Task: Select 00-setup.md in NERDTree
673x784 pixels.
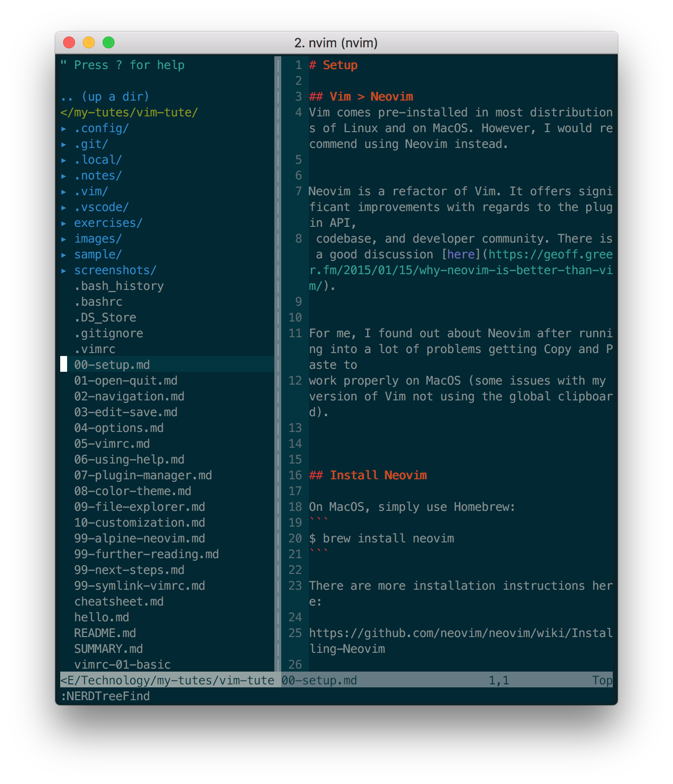Action: [112, 365]
